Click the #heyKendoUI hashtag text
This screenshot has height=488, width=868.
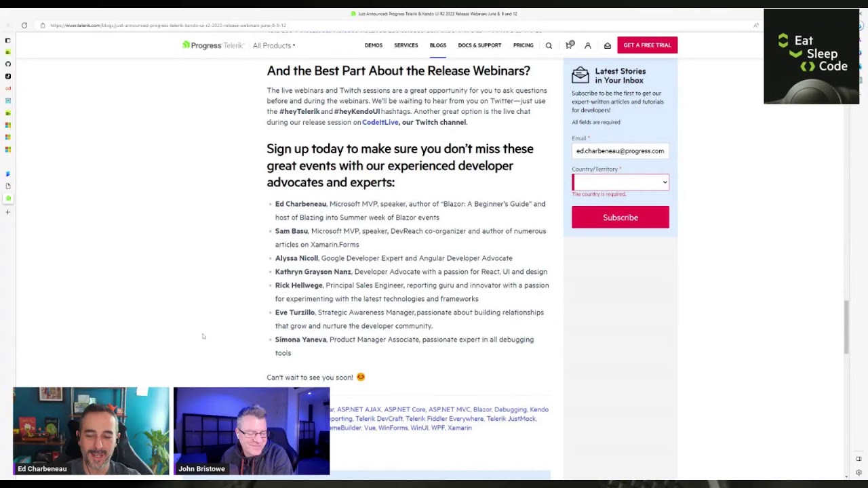(357, 111)
